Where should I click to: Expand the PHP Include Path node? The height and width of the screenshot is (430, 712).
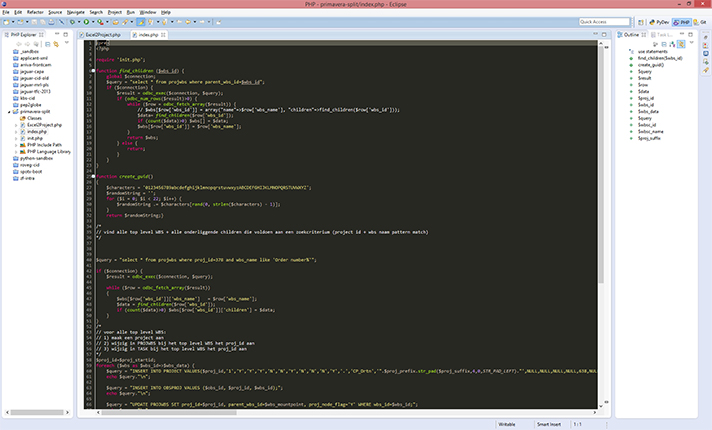[17, 144]
